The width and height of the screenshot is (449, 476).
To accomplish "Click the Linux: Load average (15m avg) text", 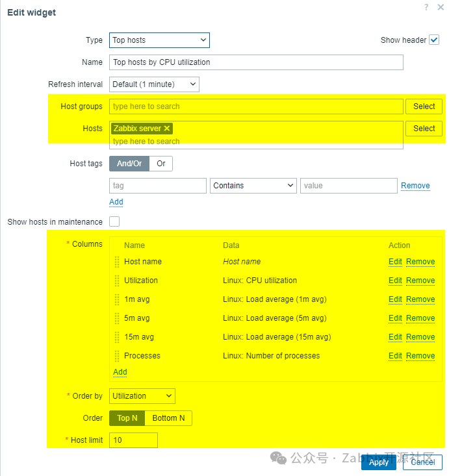I will pyautogui.click(x=277, y=337).
